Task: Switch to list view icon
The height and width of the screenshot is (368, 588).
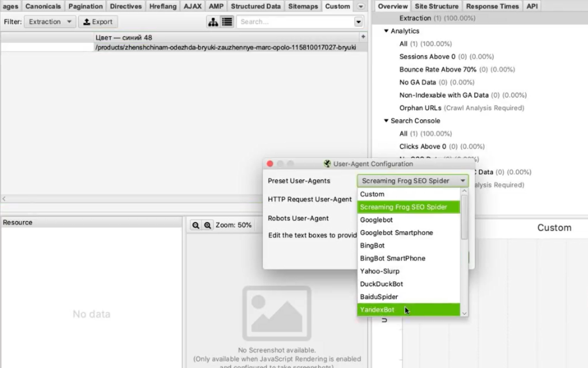Action: [x=227, y=22]
